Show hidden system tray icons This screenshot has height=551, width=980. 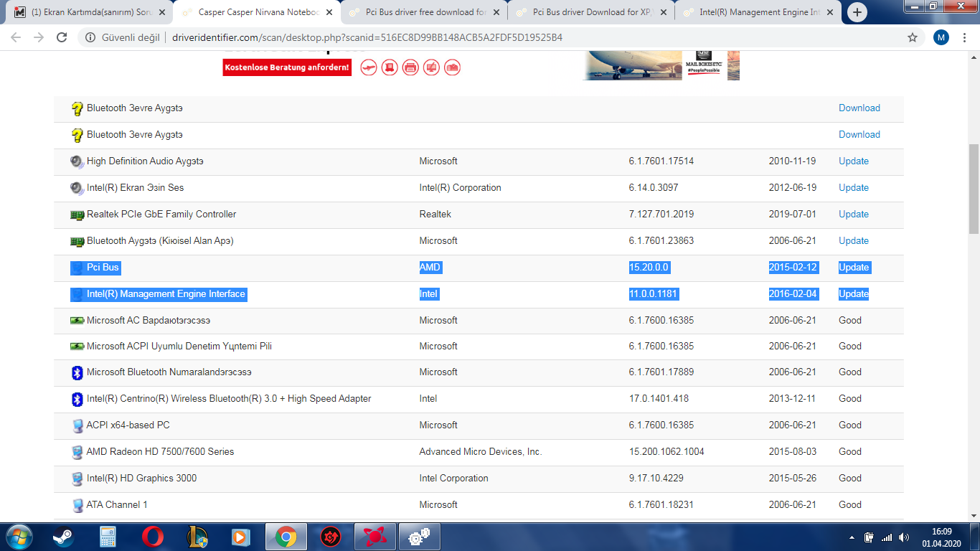click(x=852, y=537)
